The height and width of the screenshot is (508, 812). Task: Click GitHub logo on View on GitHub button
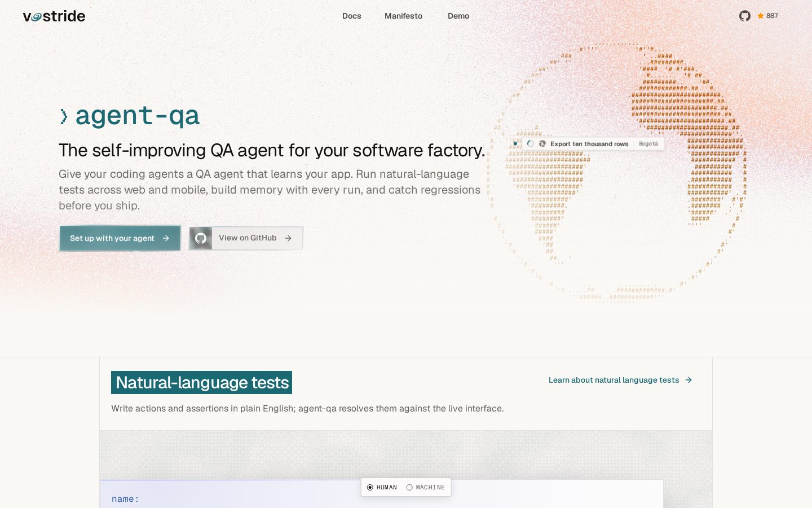(201, 238)
